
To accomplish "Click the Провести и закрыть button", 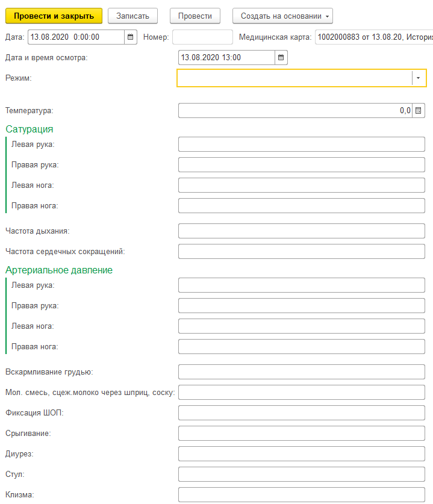I will 54,16.
